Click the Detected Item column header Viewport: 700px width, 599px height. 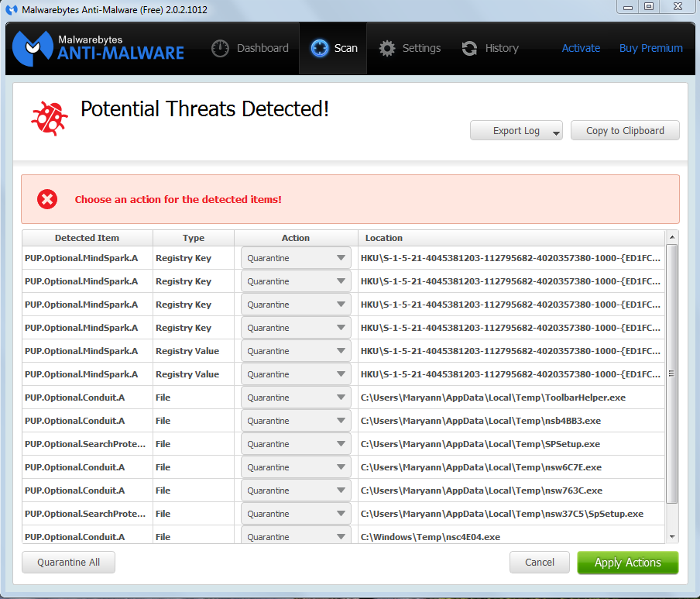(87, 238)
